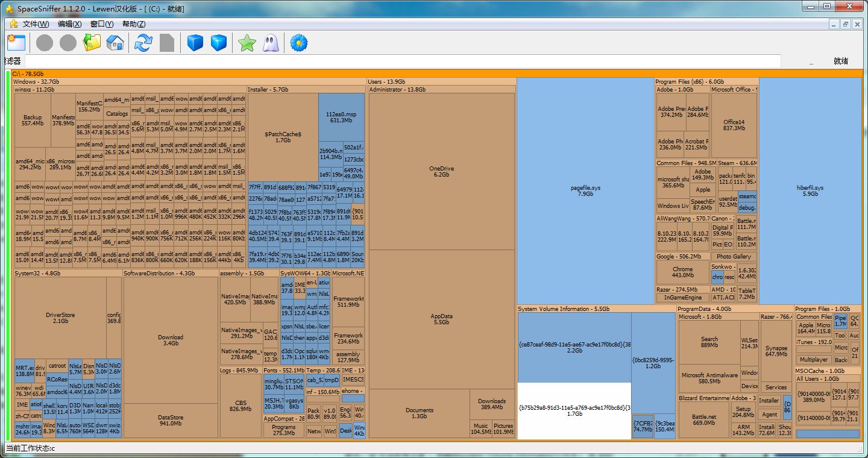
Task: Click the folder Go Up Level icon
Action: 92,43
